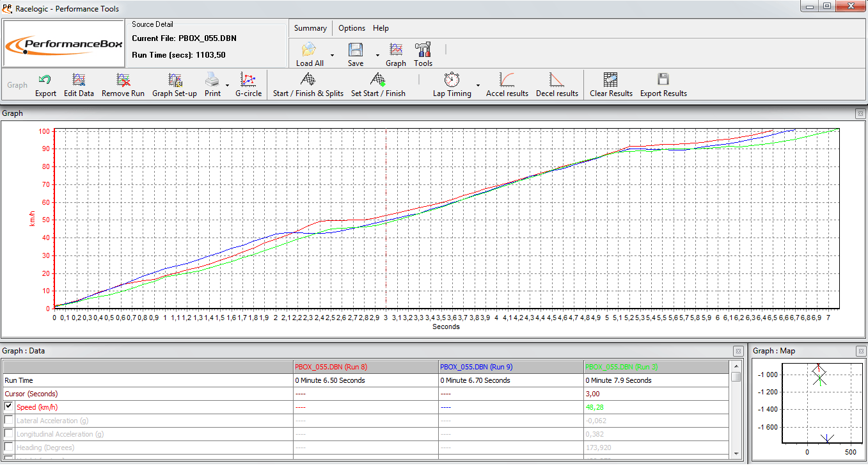
Task: Expand the Print dropdown arrow
Action: pyautogui.click(x=227, y=85)
